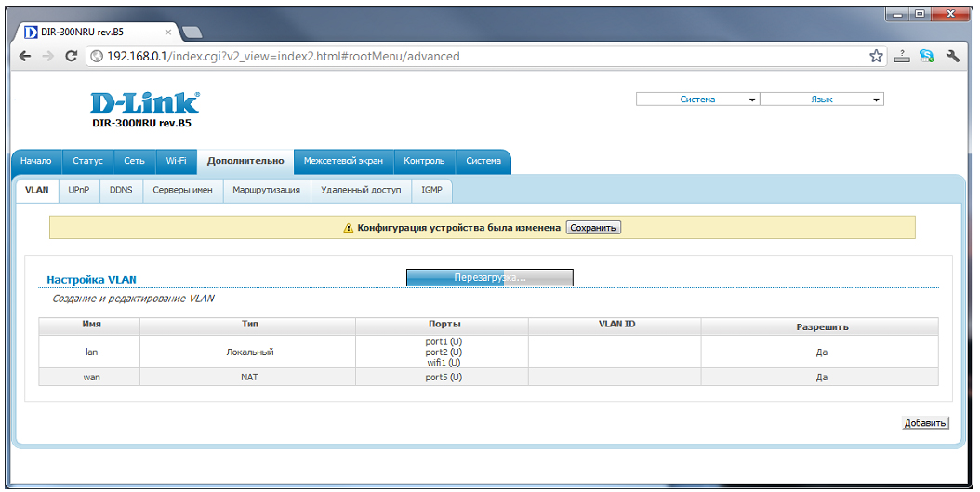This screenshot has width=980, height=492.
Task: Click the question-mark extension icon
Action: coord(901,56)
